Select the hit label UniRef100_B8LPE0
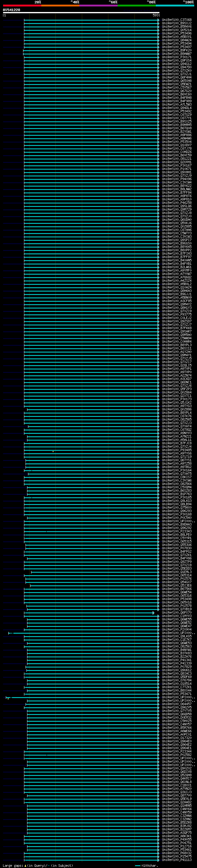This screenshot has height=868, width=197. [x=177, y=535]
